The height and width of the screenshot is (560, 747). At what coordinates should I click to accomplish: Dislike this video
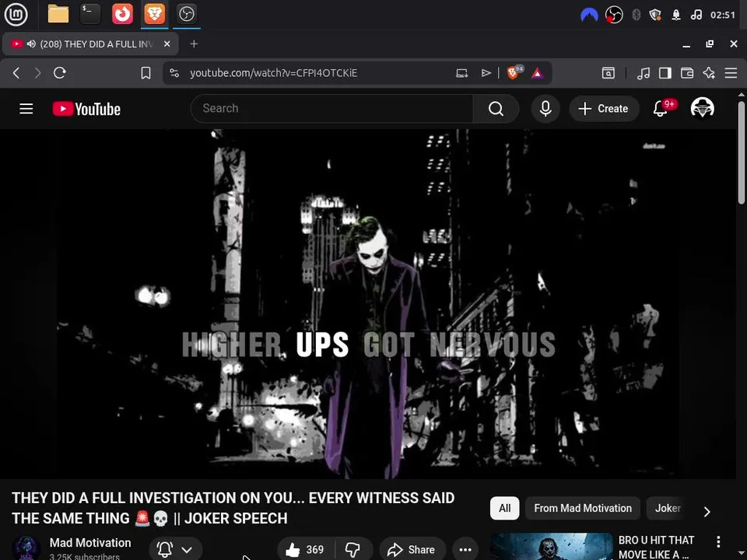[353, 550]
